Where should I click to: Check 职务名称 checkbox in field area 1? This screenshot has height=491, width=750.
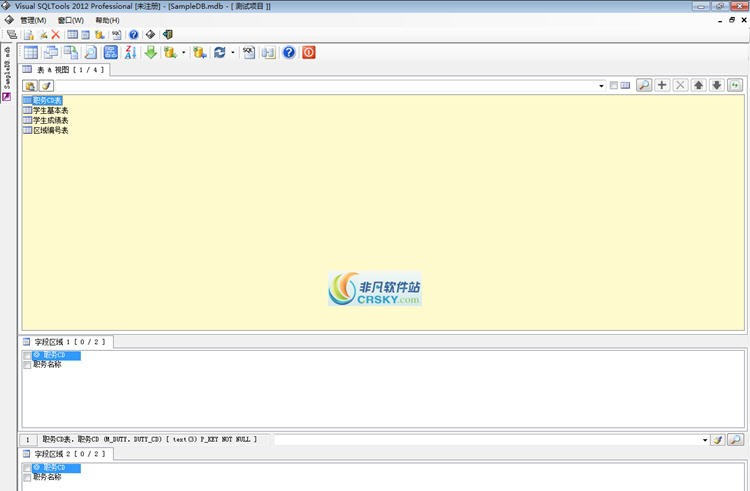point(27,365)
